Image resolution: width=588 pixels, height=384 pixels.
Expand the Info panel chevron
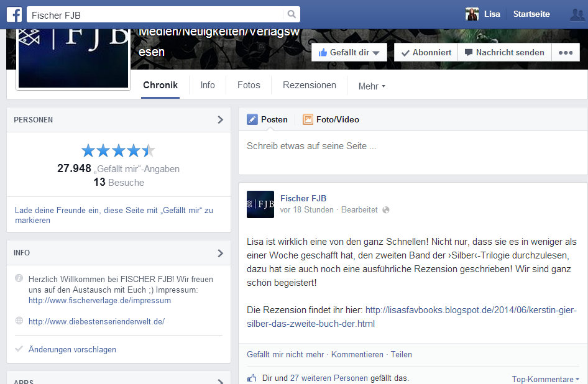tap(220, 253)
